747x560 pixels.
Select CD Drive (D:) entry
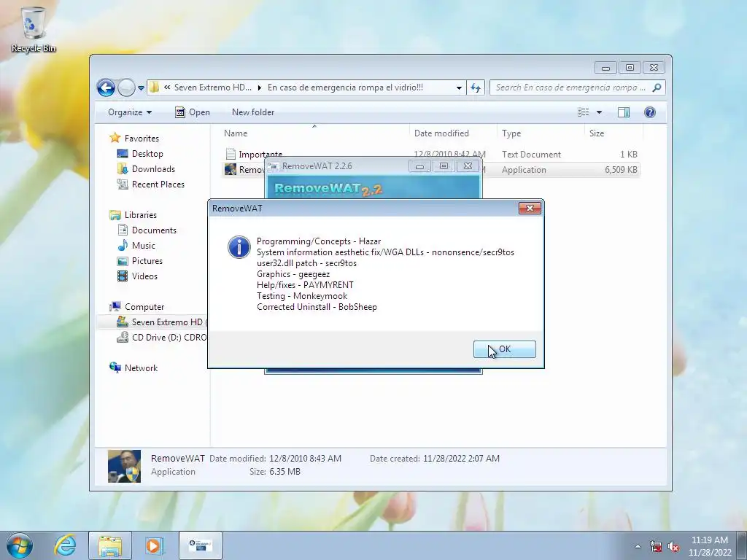(162, 337)
